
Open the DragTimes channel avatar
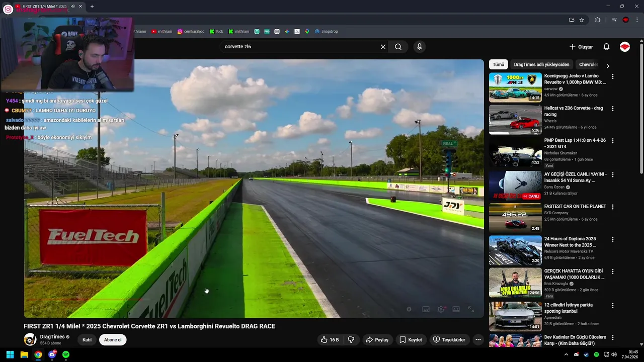tap(30, 339)
